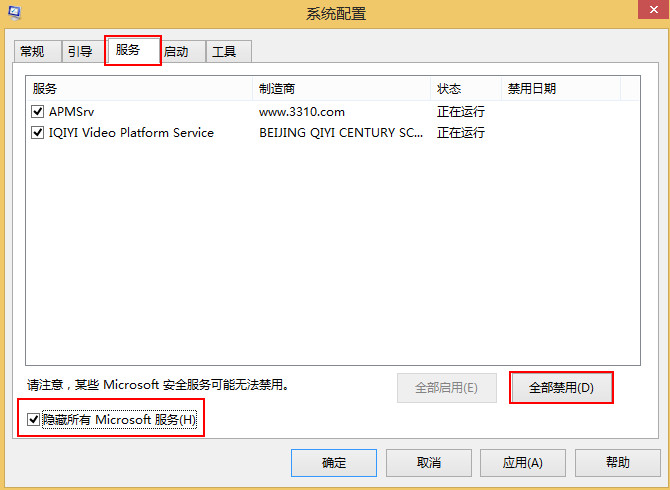The image size is (670, 490).
Task: Open help via the 帮助 button
Action: [618, 462]
